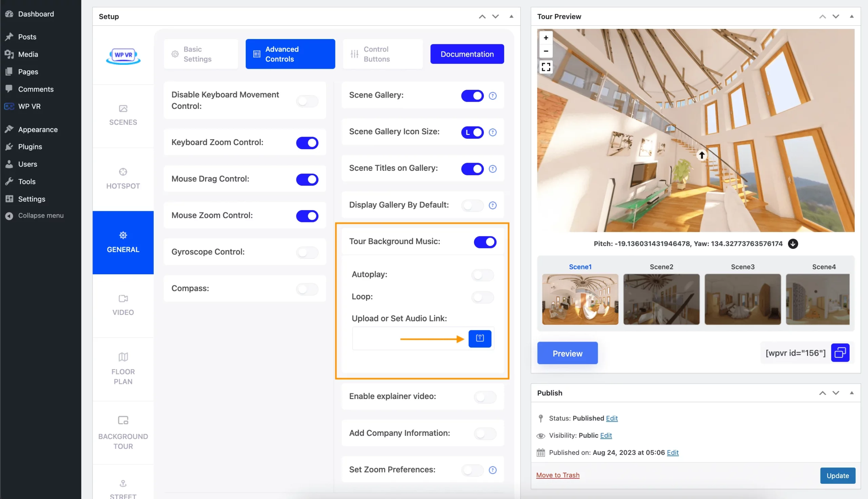Screen dimensions: 868x499
Task: Click the upload audio file icon button
Action: click(479, 338)
